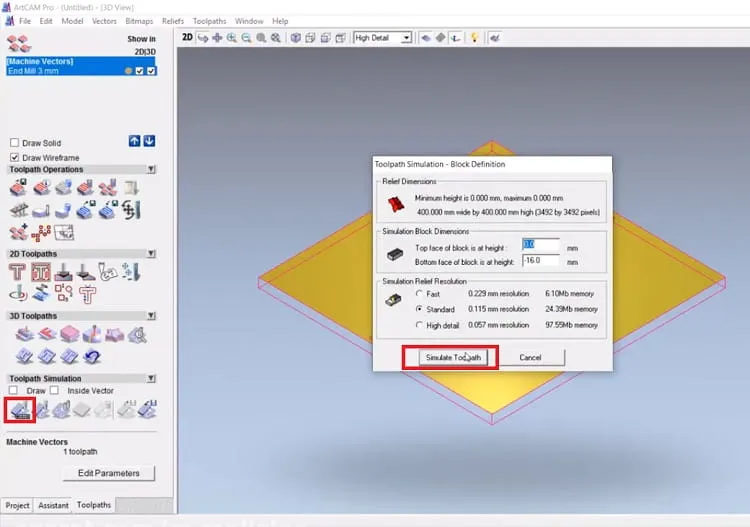Collapse the Toolpath Operations section
Screen dimensions: 750x527
pyautogui.click(x=151, y=169)
